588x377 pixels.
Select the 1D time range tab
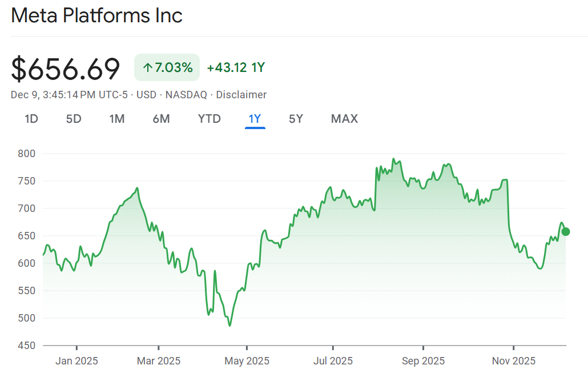click(x=31, y=119)
